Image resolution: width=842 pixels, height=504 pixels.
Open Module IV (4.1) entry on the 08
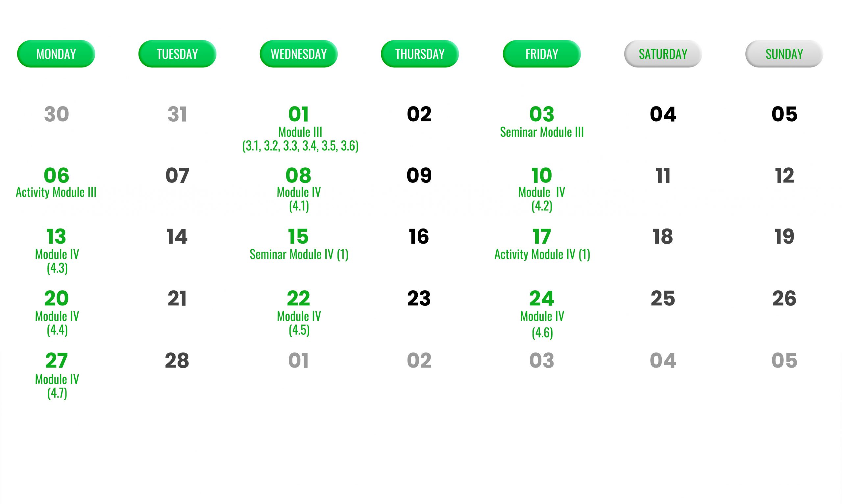pos(299,199)
